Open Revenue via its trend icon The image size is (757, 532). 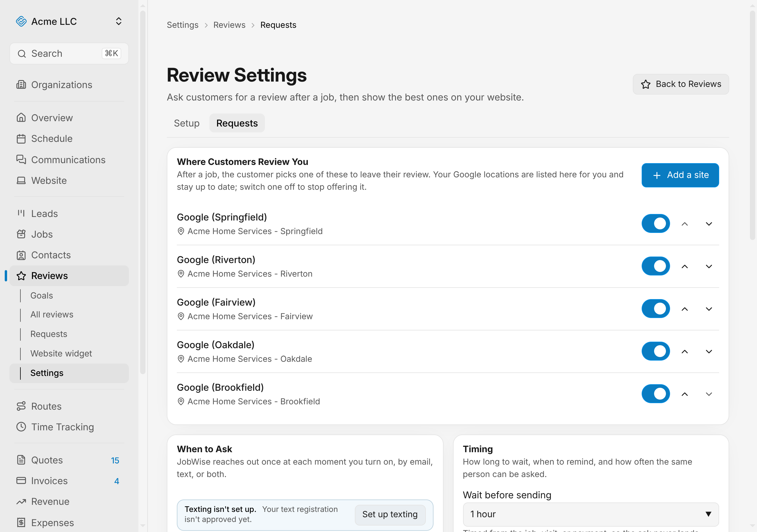click(x=21, y=501)
